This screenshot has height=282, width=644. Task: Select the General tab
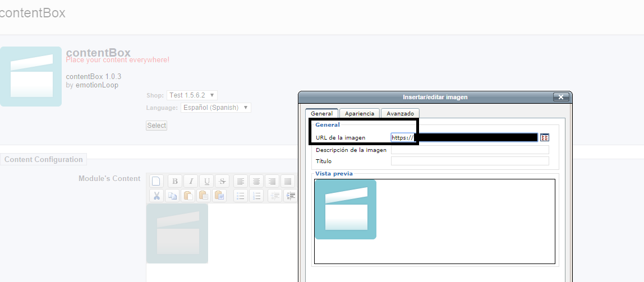click(x=321, y=114)
